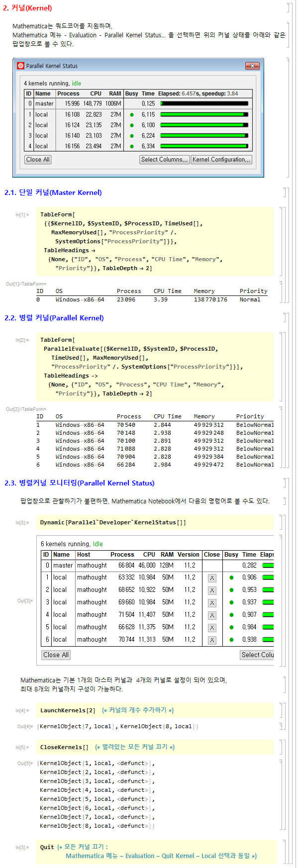The width and height of the screenshot is (298, 868).
Task: Close kernel 3 with its X button
Action: [x=212, y=603]
